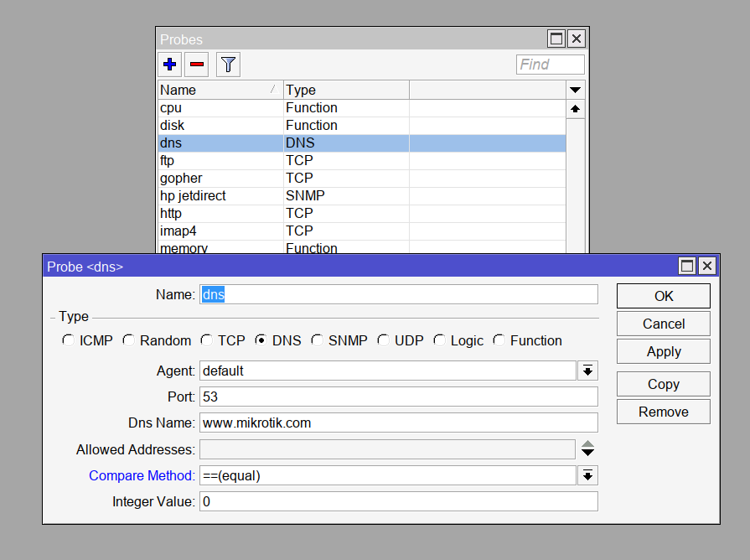Select the dns probe row
Image resolution: width=750 pixels, height=560 pixels.
point(362,143)
